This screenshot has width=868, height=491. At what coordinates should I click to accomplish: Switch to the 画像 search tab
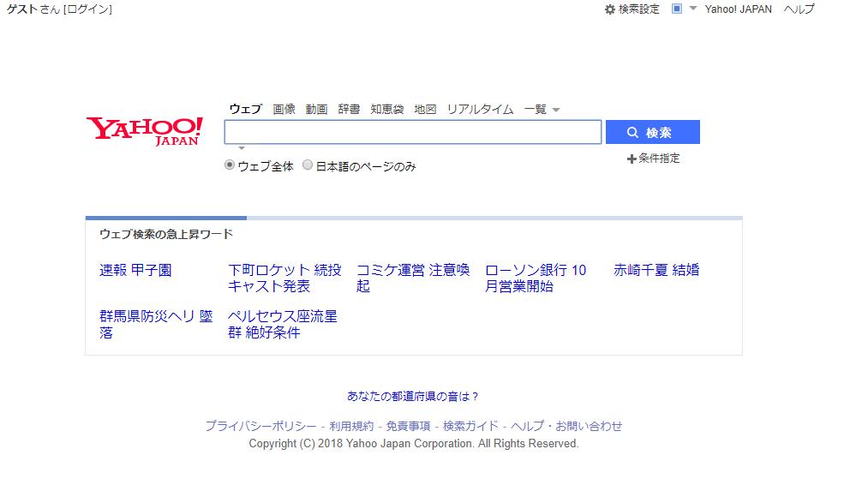click(284, 109)
